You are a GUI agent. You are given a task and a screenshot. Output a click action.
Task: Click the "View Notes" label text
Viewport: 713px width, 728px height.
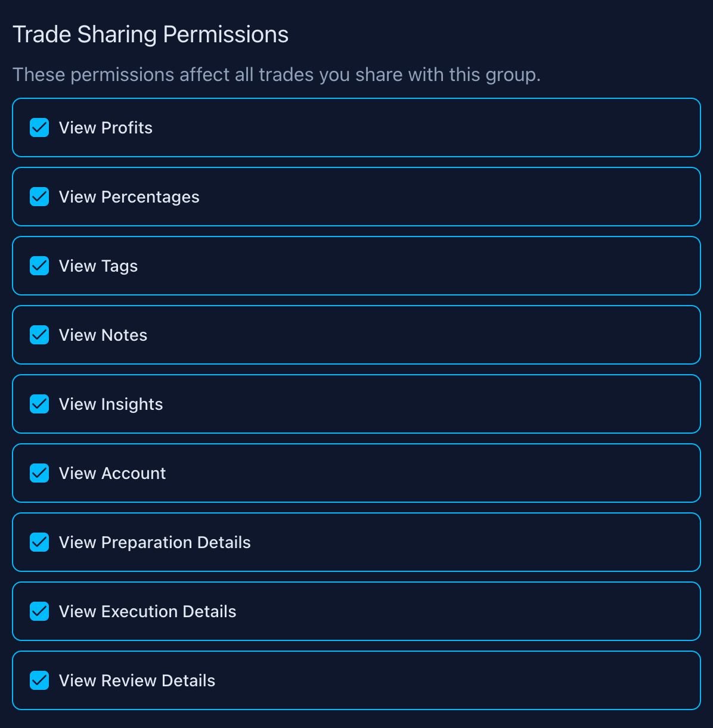click(x=103, y=335)
